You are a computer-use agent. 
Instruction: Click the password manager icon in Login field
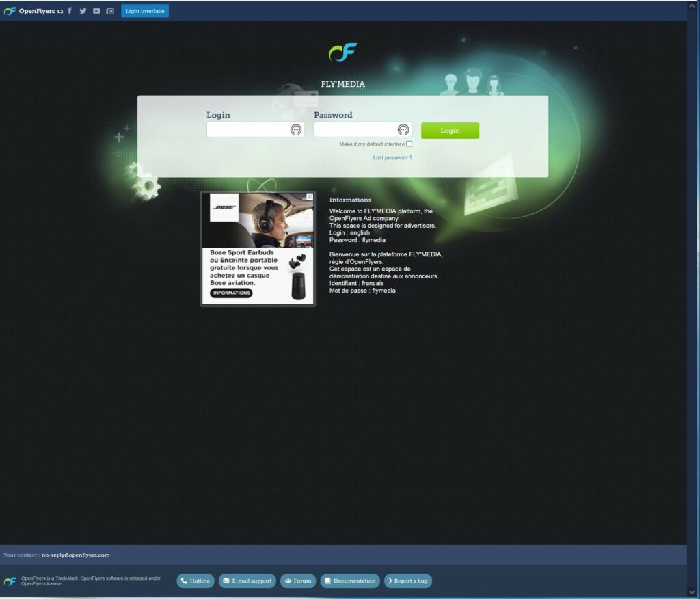tap(296, 130)
